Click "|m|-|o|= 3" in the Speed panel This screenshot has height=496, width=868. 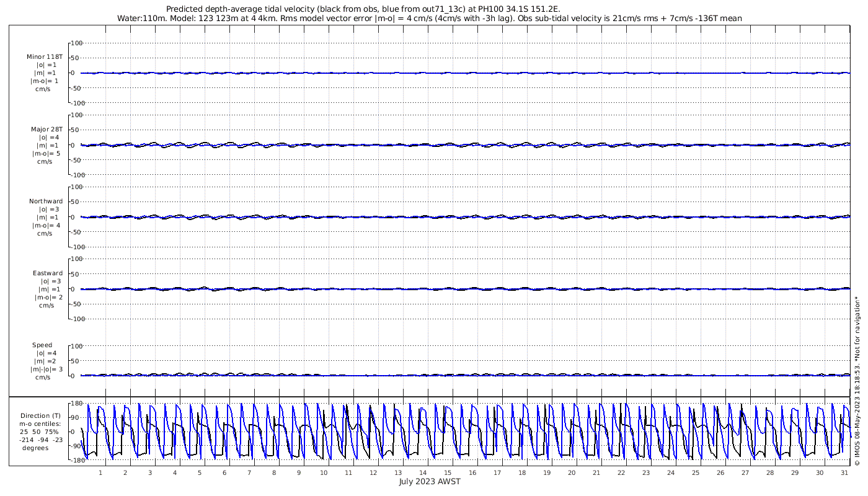(x=46, y=369)
